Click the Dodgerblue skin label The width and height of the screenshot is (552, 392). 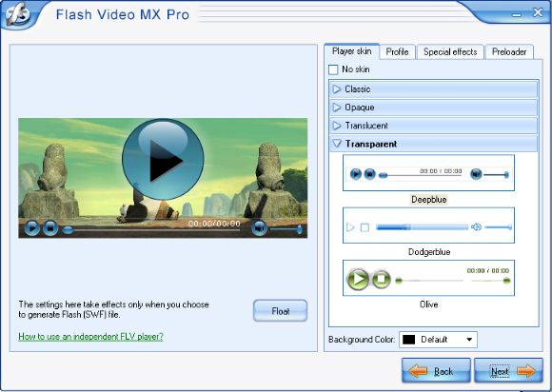[x=429, y=252]
